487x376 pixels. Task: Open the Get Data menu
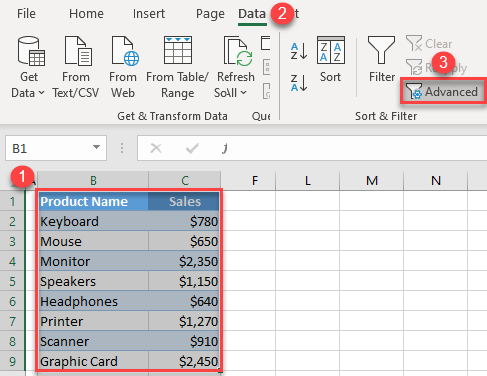click(28, 68)
